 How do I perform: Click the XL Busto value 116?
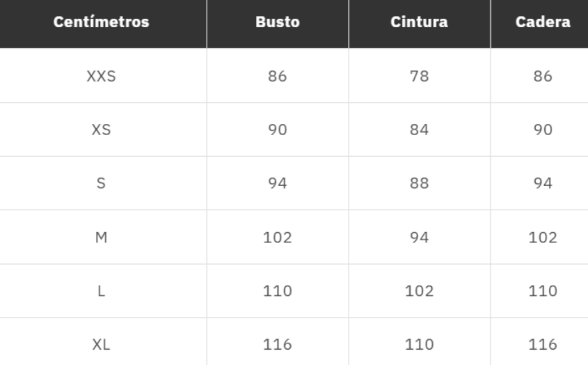coord(278,344)
